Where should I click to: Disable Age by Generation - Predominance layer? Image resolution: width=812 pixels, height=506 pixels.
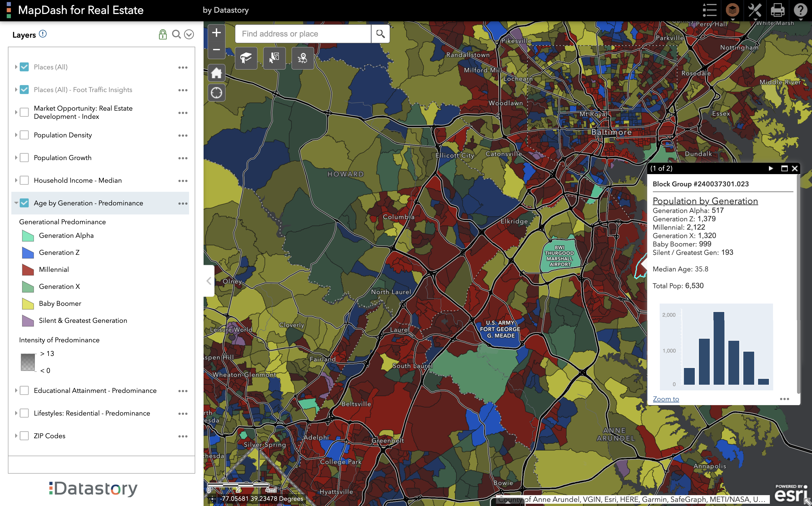pos(24,203)
